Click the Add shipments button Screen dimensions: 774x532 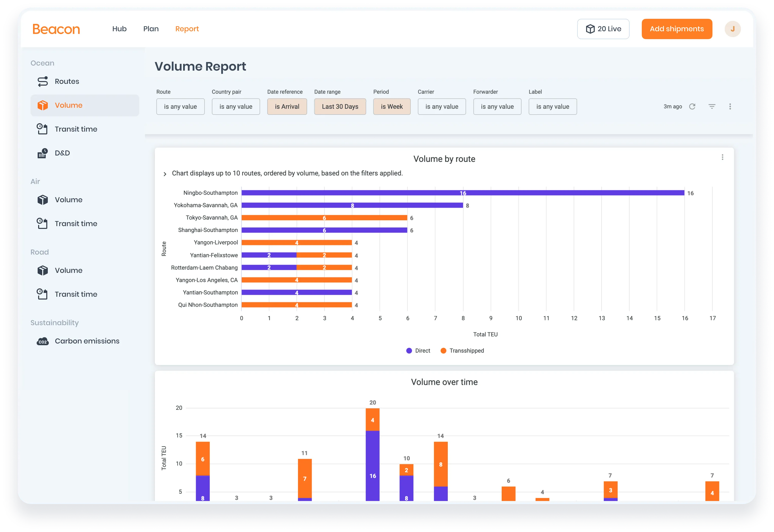coord(677,29)
